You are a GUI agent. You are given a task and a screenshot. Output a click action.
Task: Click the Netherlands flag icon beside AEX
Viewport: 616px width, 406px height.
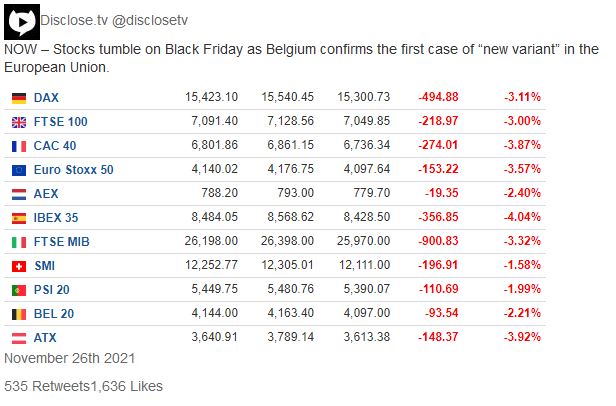18,193
